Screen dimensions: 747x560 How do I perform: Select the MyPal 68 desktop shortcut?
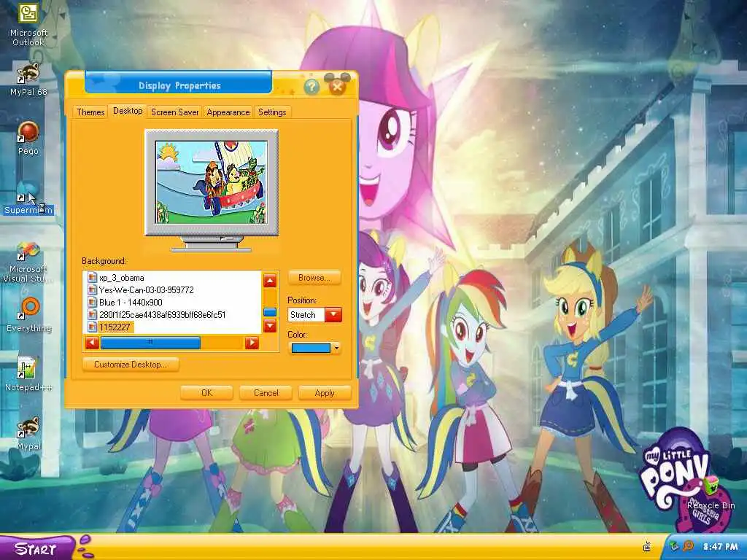tap(28, 79)
